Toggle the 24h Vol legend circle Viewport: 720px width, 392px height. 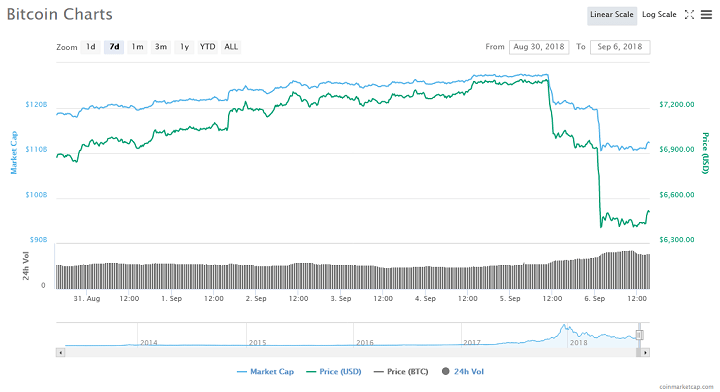pyautogui.click(x=445, y=371)
